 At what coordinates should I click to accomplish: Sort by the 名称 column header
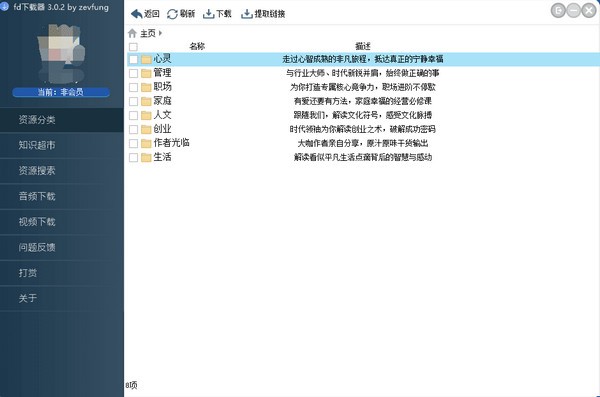197,46
